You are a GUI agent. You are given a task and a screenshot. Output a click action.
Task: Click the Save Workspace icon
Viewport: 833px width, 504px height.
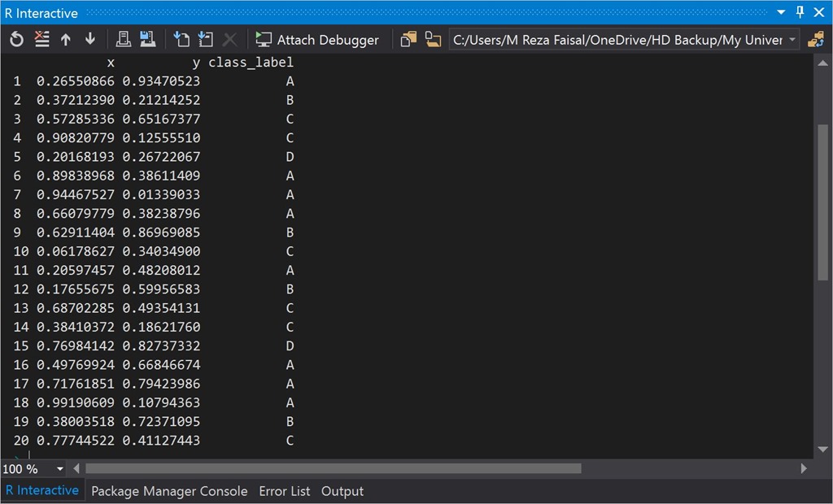147,40
